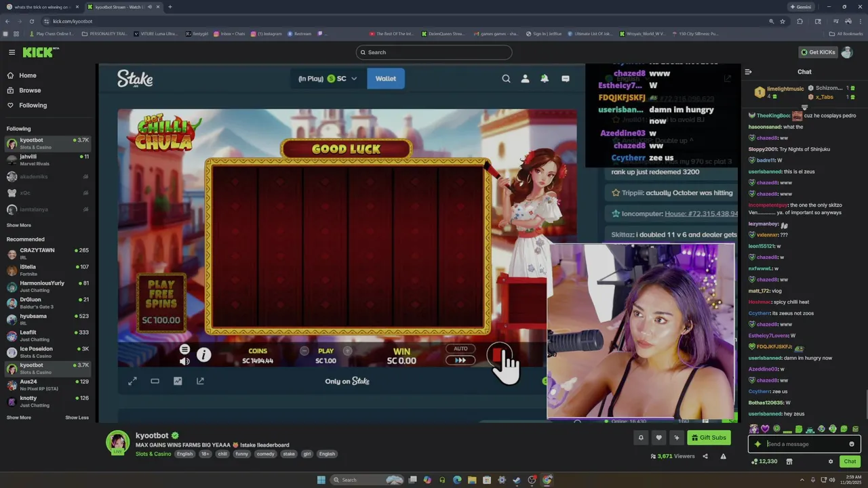Viewport: 868px width, 488px height.
Task: Open the channel points shop icon
Action: coord(789,462)
